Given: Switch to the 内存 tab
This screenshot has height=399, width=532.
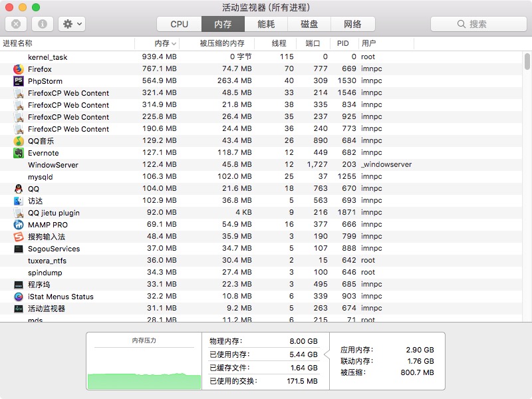Looking at the screenshot, I should click(223, 24).
